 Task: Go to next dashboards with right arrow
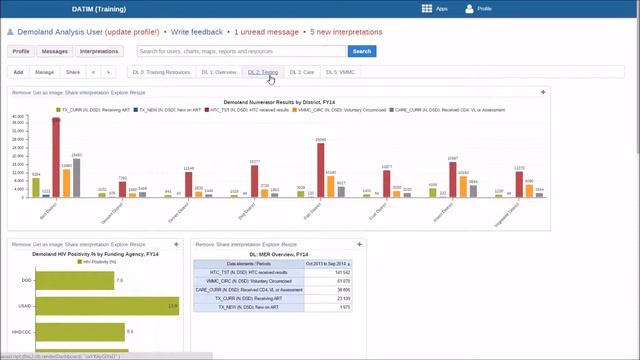click(x=108, y=72)
